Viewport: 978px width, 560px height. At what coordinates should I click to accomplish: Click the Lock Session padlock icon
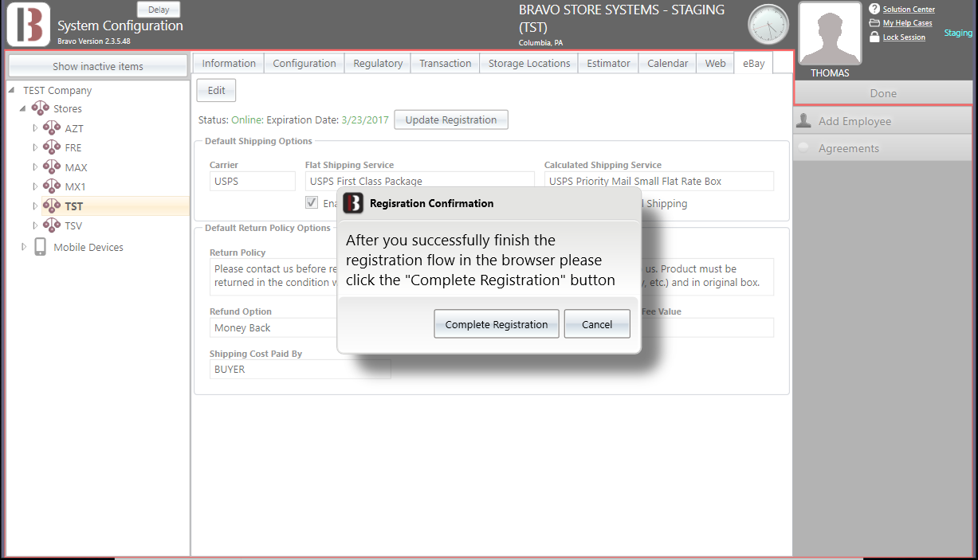click(x=874, y=37)
